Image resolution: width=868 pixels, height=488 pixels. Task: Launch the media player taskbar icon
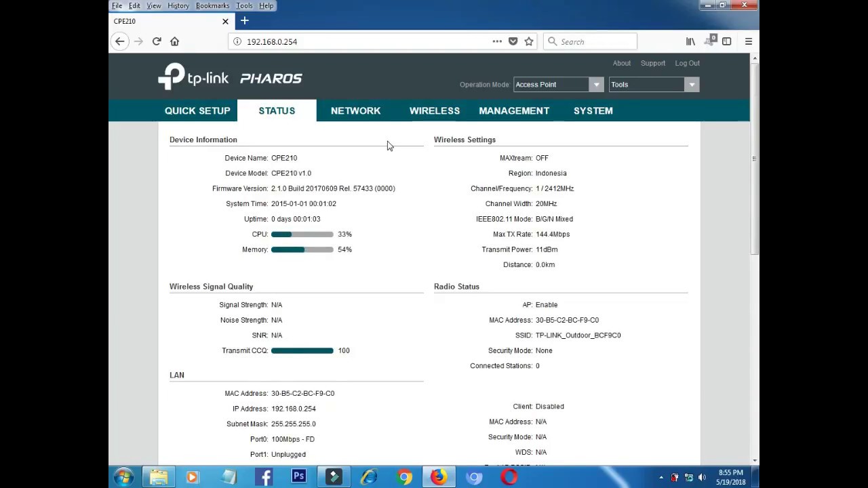pyautogui.click(x=192, y=477)
